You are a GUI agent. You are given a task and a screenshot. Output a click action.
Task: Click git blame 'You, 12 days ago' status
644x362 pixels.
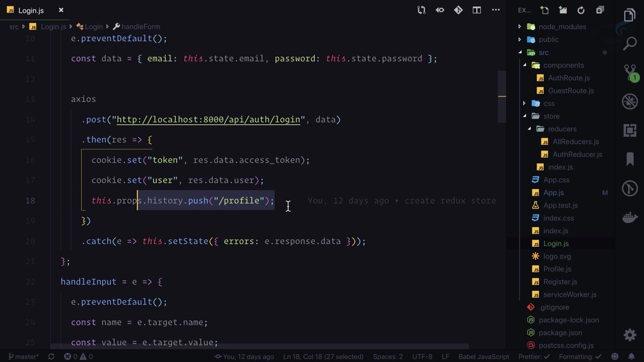(x=244, y=356)
